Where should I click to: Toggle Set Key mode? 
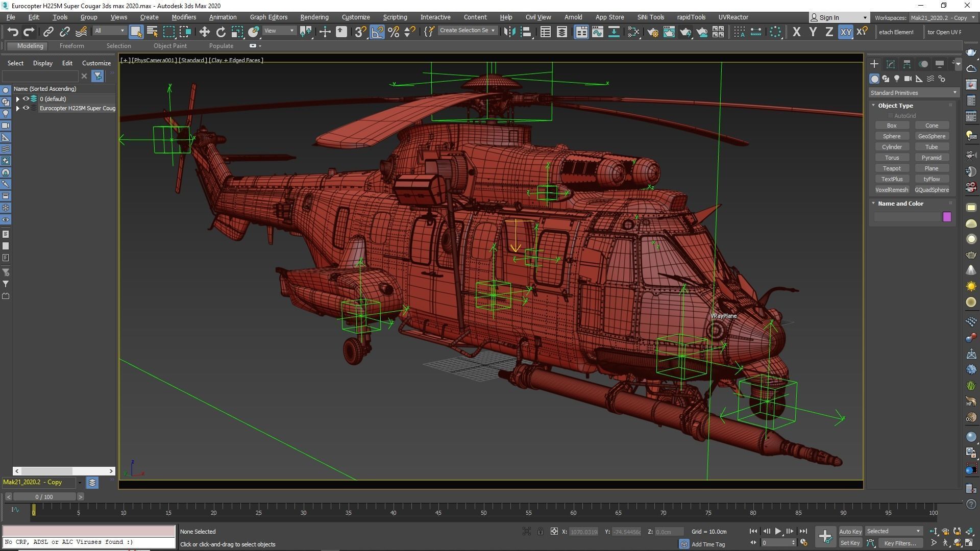[850, 543]
